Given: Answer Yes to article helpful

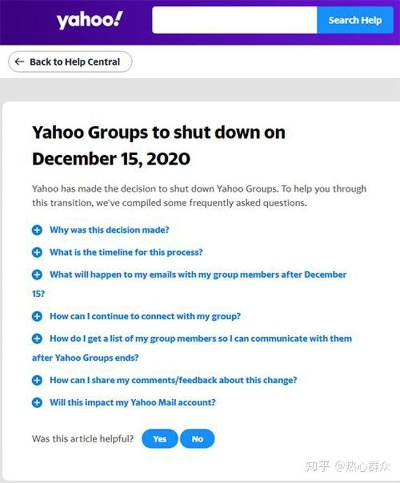Looking at the screenshot, I should 160,439.
